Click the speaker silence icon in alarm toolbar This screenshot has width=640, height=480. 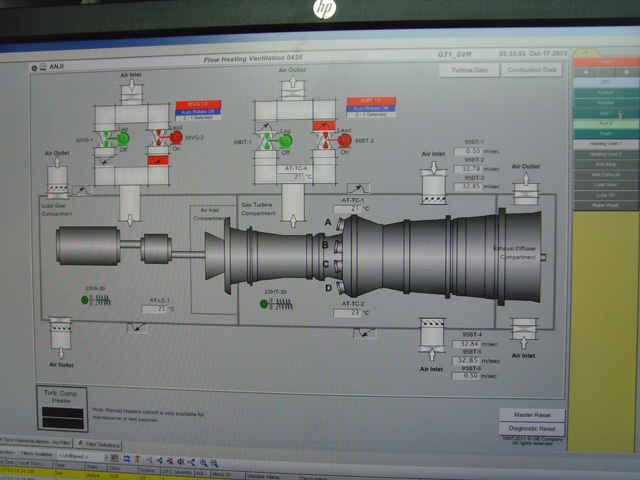tap(180, 461)
